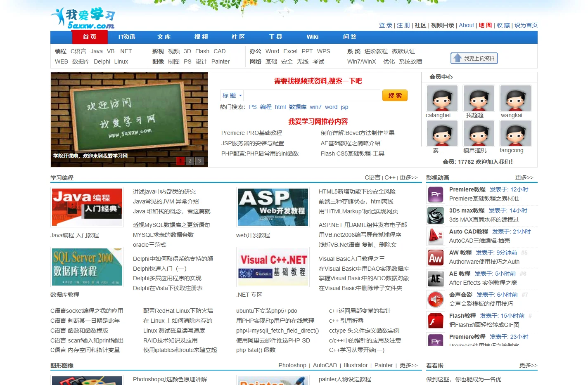This screenshot has width=588, height=385.
Task: Open HTML5新增功能下的安全风险 article
Action: tap(357, 191)
